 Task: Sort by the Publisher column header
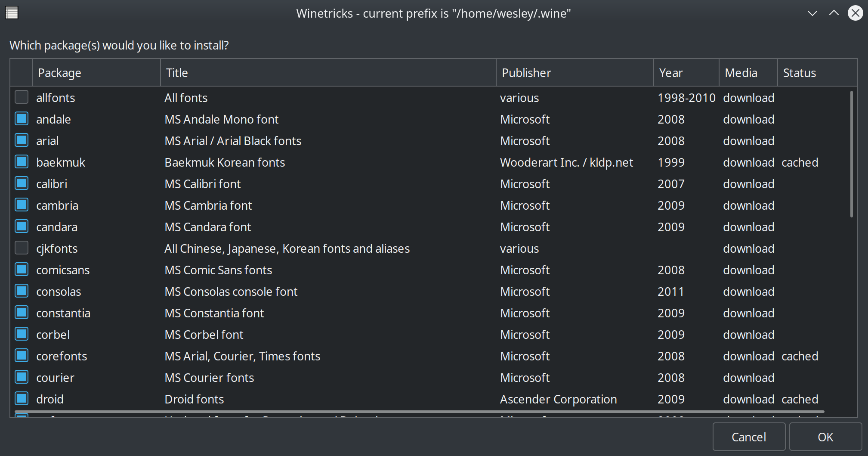(x=575, y=73)
